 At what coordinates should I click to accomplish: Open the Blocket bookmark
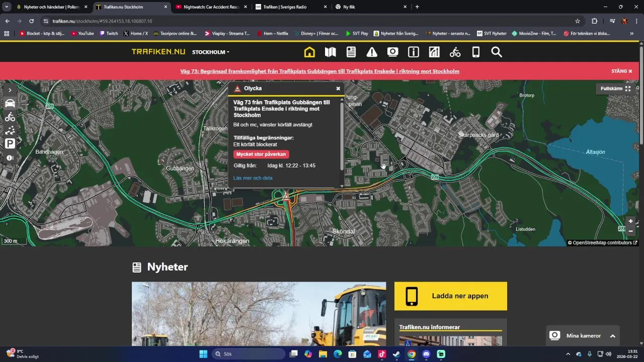pos(42,34)
